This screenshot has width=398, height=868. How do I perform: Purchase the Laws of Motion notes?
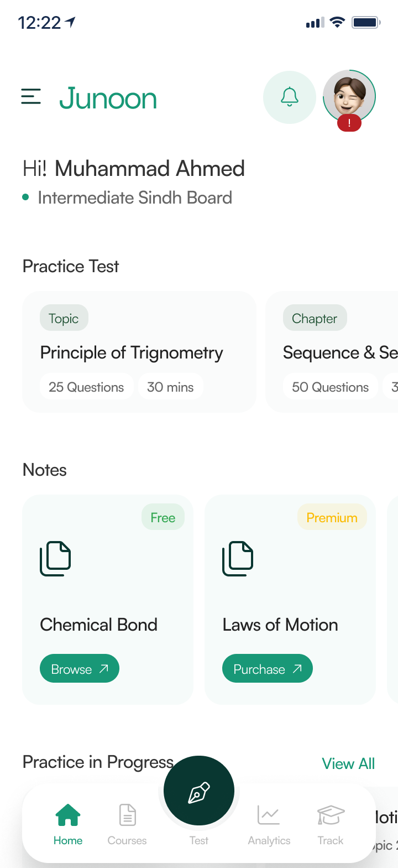point(267,668)
